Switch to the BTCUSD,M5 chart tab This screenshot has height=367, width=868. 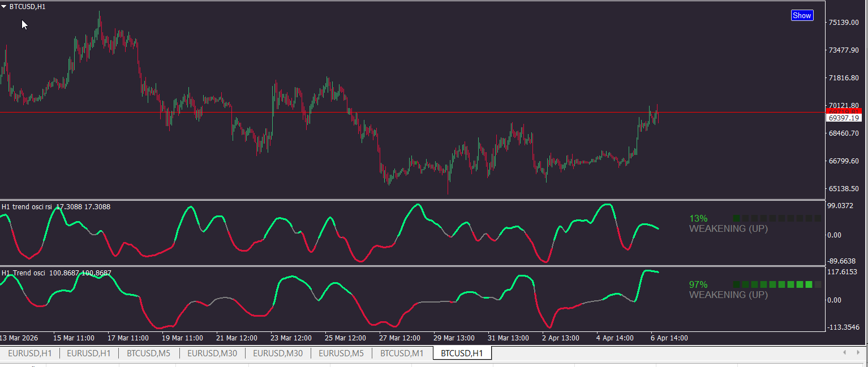[149, 353]
